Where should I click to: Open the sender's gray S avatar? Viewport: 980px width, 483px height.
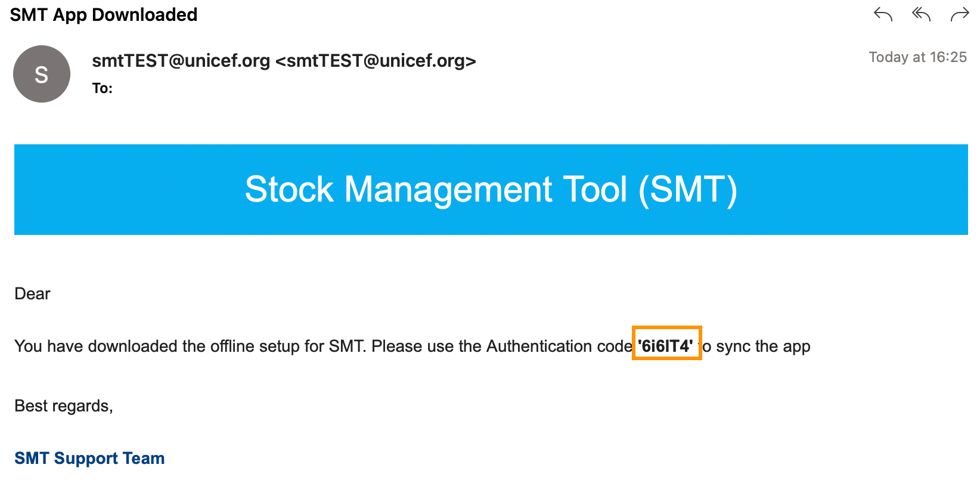pos(42,74)
